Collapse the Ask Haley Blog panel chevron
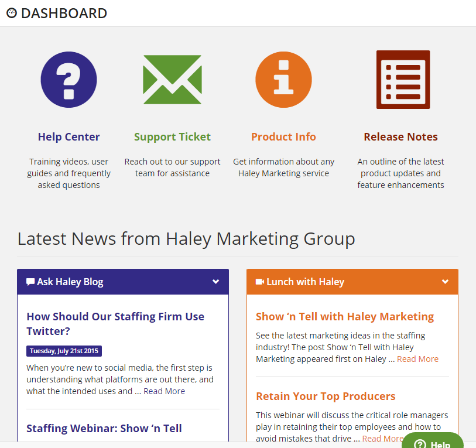This screenshot has width=476, height=448. click(x=215, y=282)
